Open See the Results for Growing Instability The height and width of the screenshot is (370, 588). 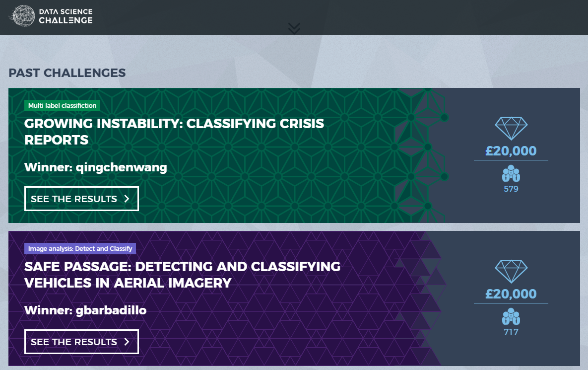coord(81,199)
